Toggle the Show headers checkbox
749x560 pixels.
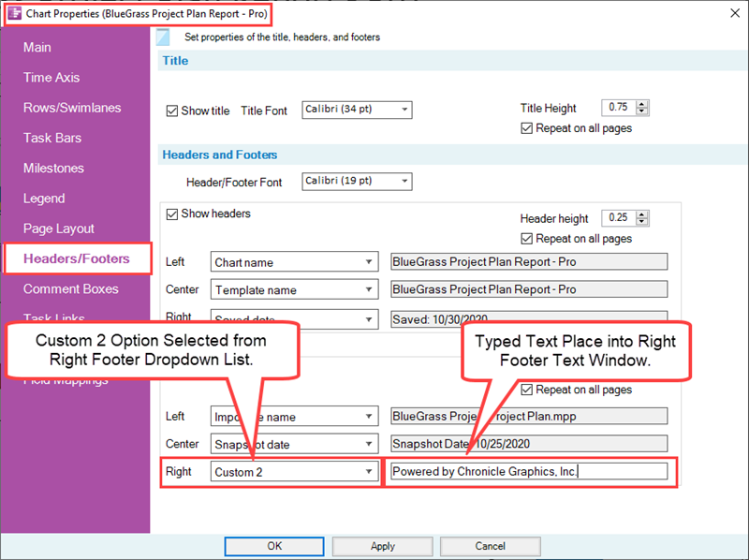coord(172,214)
